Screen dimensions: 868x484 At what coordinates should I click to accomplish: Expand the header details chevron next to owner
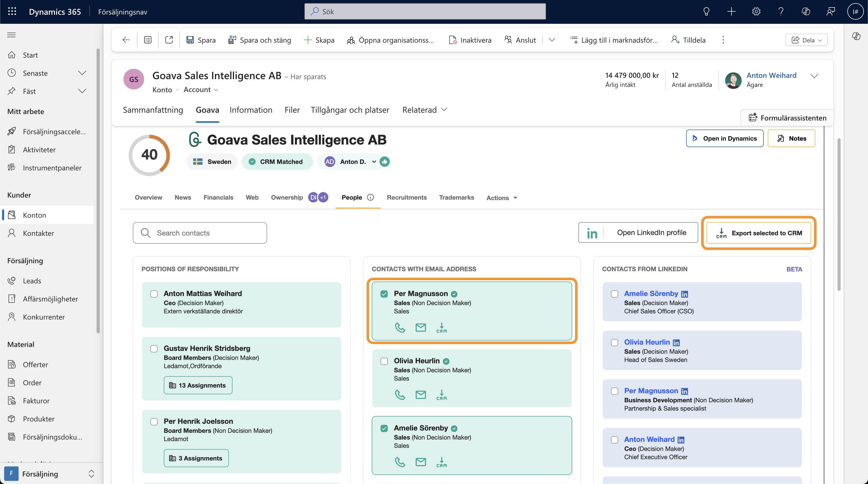[814, 76]
